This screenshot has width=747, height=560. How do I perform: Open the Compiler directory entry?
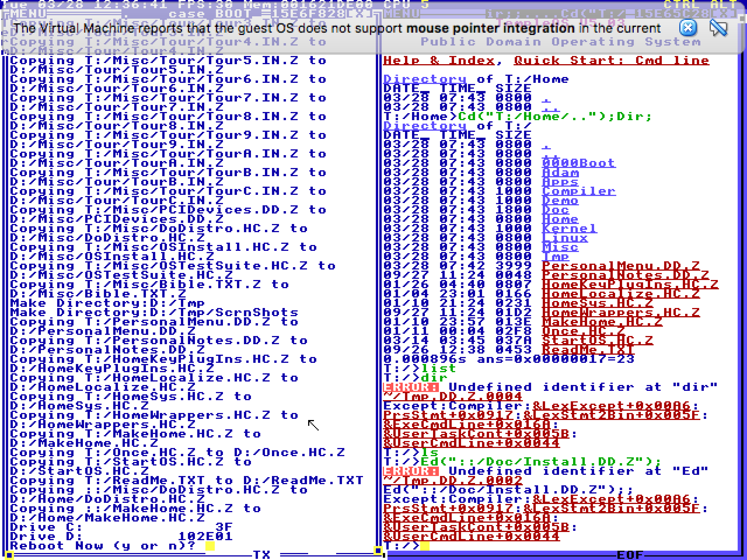click(x=578, y=191)
